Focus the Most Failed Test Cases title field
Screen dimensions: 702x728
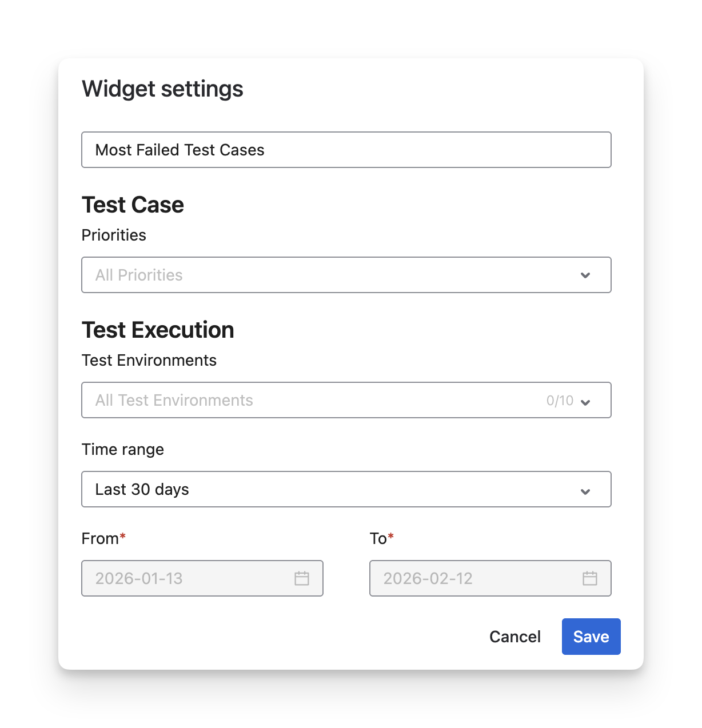pyautogui.click(x=346, y=150)
